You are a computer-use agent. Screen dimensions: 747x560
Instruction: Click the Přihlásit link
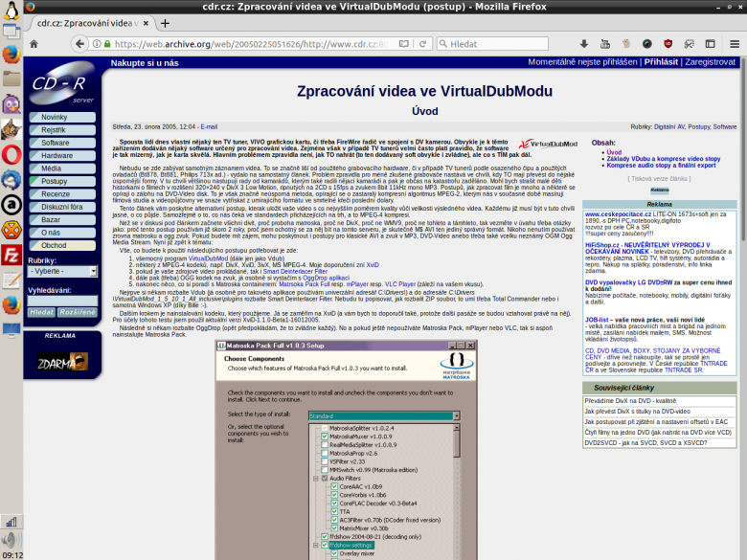pos(661,62)
